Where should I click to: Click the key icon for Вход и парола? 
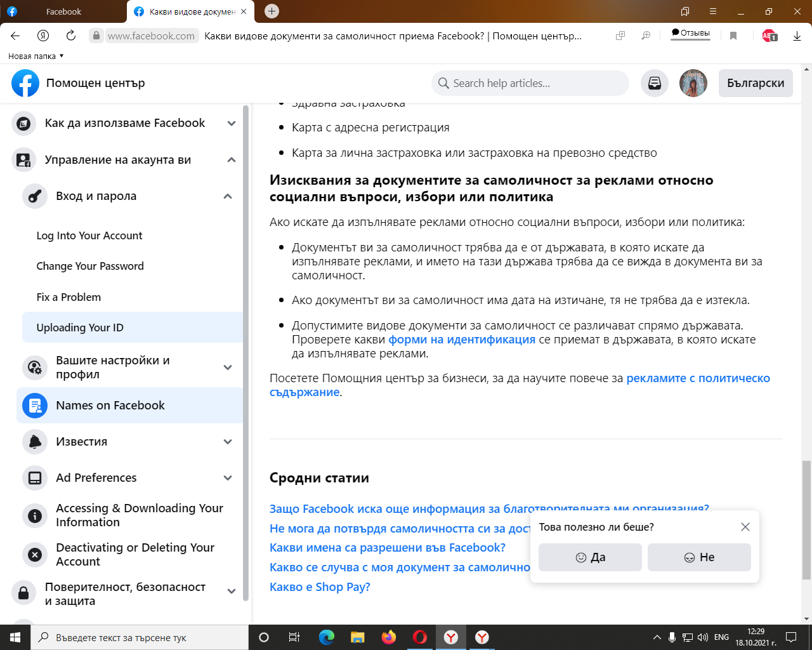coord(35,196)
